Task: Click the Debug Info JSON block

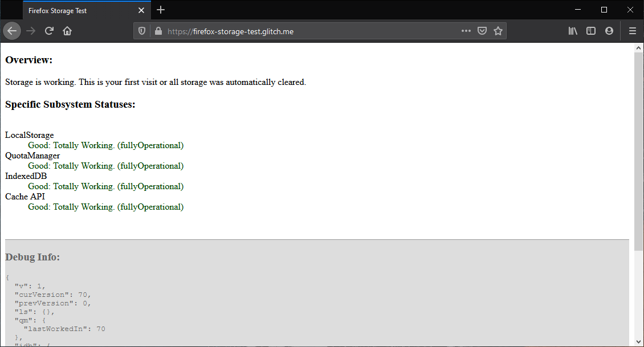Action: tap(171, 308)
